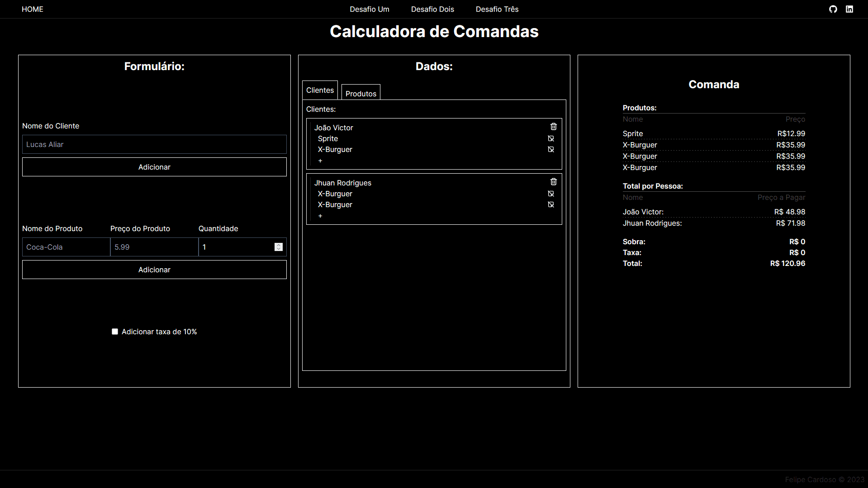Remove first X-Burguer from Jhuan Rodrigues
Viewport: 868px width, 488px height.
click(550, 194)
